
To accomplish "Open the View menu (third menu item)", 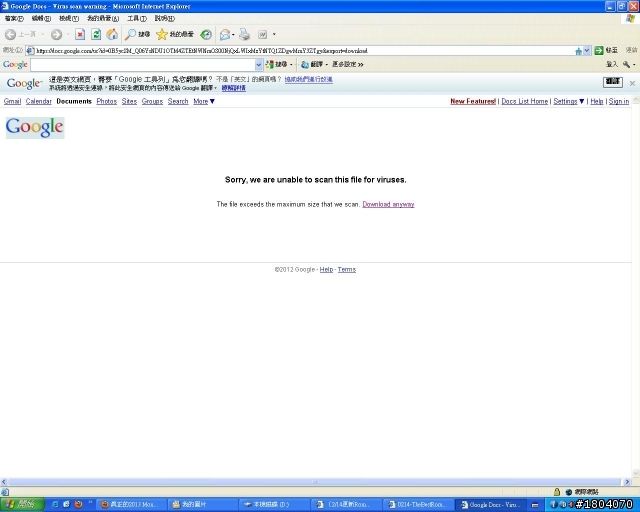I will (x=69, y=18).
